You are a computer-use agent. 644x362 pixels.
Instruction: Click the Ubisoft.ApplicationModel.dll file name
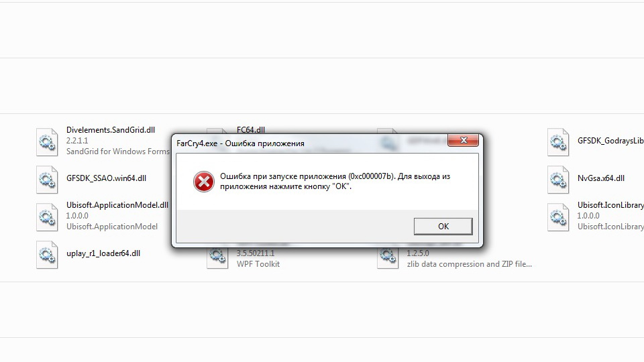click(x=117, y=205)
